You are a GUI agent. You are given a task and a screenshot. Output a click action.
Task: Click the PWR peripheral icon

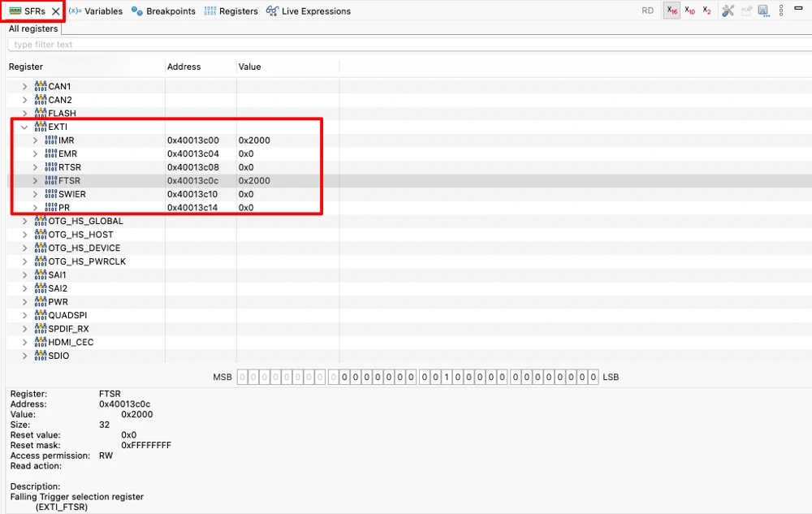(41, 301)
